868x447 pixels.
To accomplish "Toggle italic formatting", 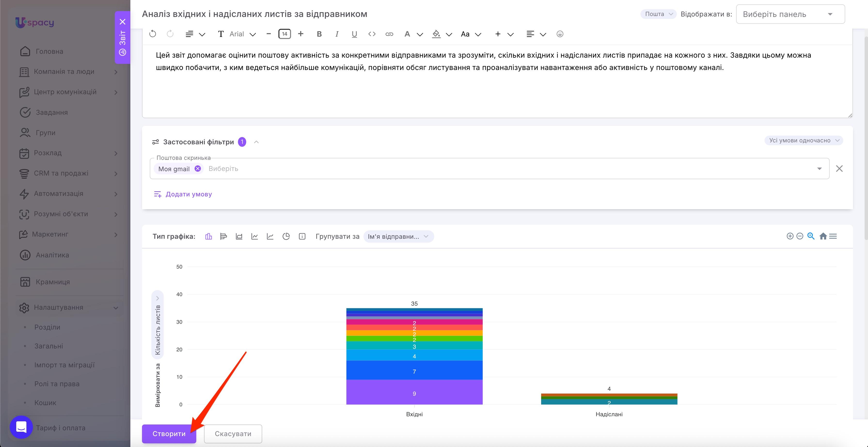I will click(x=337, y=34).
